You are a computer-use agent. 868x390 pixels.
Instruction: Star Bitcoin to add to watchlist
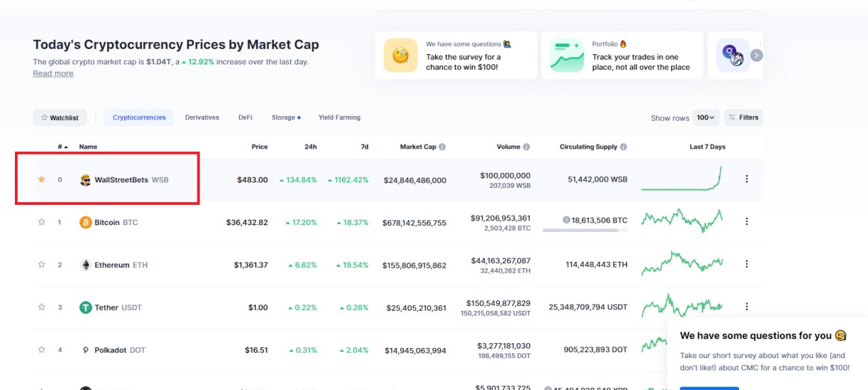[x=41, y=222]
